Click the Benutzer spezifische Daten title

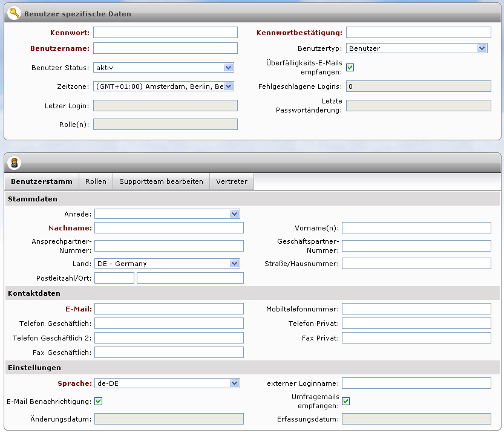(78, 14)
